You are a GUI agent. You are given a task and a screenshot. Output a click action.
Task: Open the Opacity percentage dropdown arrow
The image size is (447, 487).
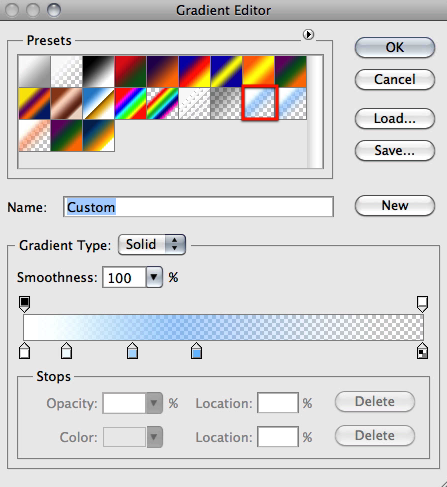tap(154, 403)
